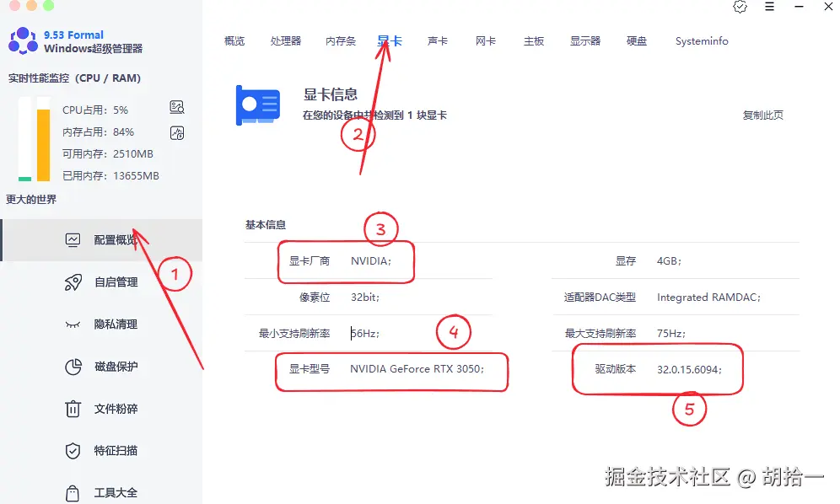Click the 适配器DAC类型 label
Screen dimensions: 840x504
click(600, 298)
